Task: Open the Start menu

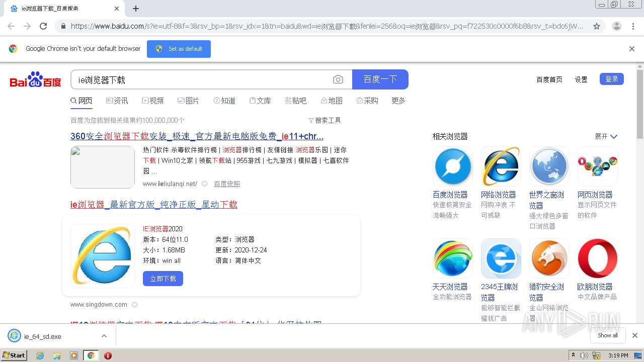Action: pos(14,355)
